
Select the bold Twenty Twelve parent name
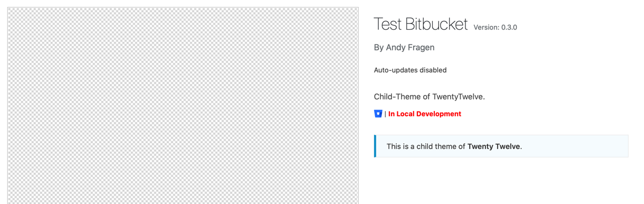pos(494,146)
